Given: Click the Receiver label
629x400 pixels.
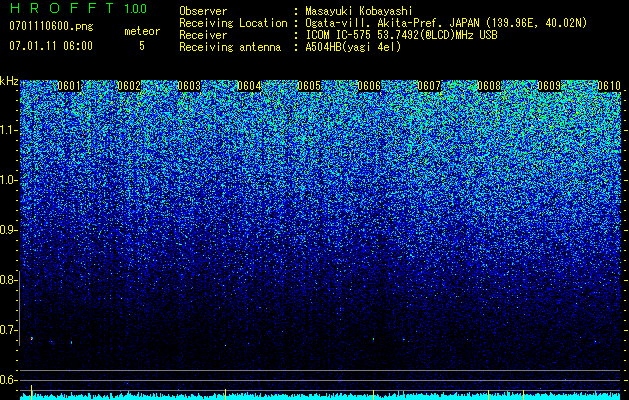Looking at the screenshot, I should point(203,35).
